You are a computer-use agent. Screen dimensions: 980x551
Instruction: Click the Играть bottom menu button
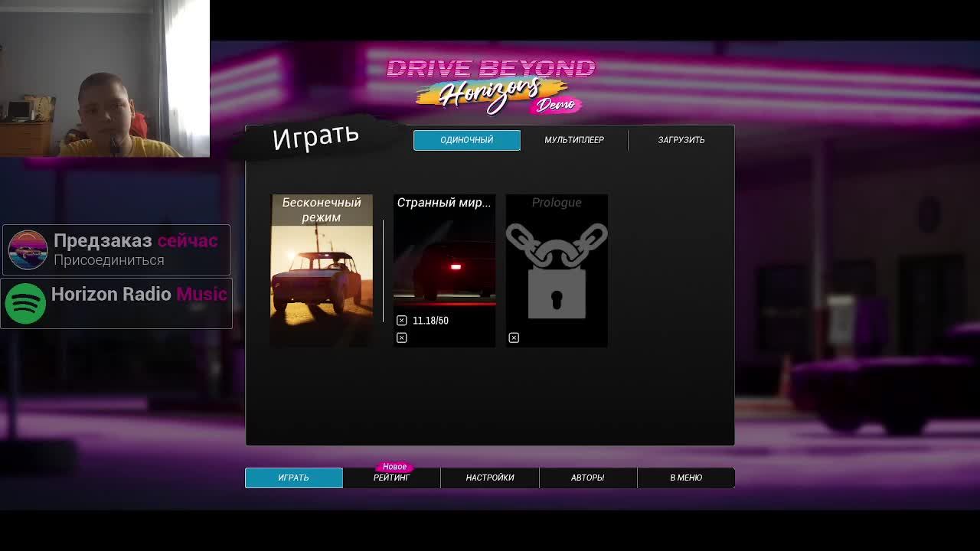click(x=294, y=478)
